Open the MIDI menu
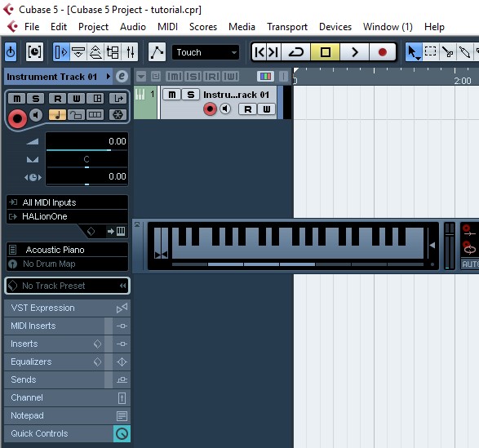This screenshot has height=448, width=479. pos(167,27)
